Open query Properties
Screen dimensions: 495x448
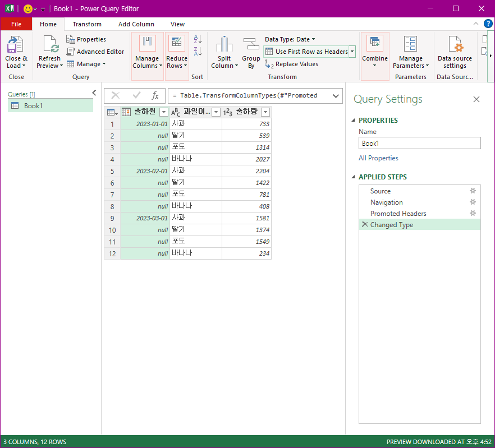coord(86,39)
